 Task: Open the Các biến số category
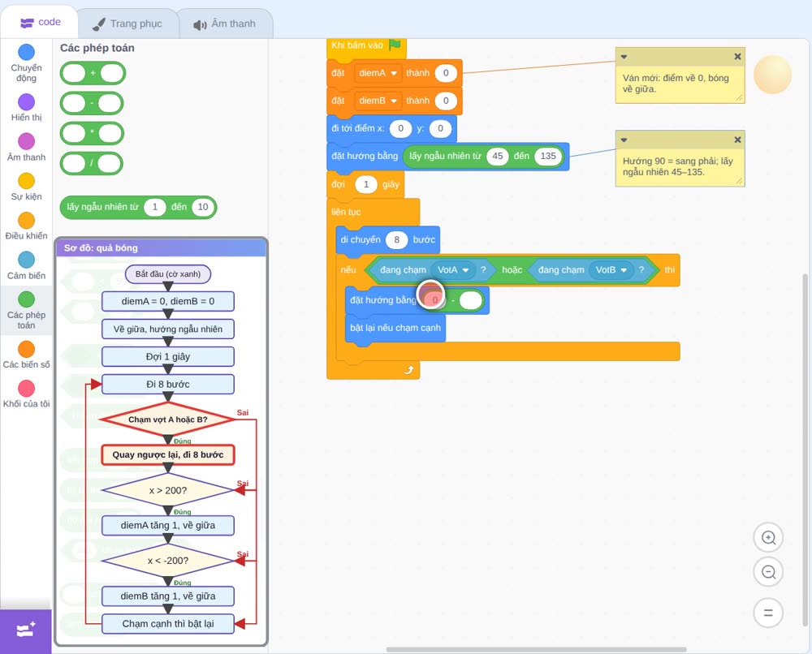coord(26,355)
